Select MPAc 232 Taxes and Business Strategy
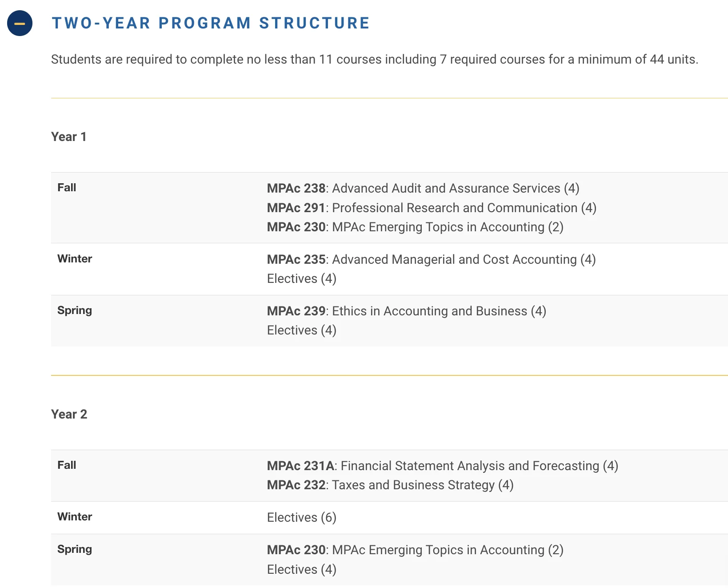Image resolution: width=728 pixels, height=588 pixels. 390,485
